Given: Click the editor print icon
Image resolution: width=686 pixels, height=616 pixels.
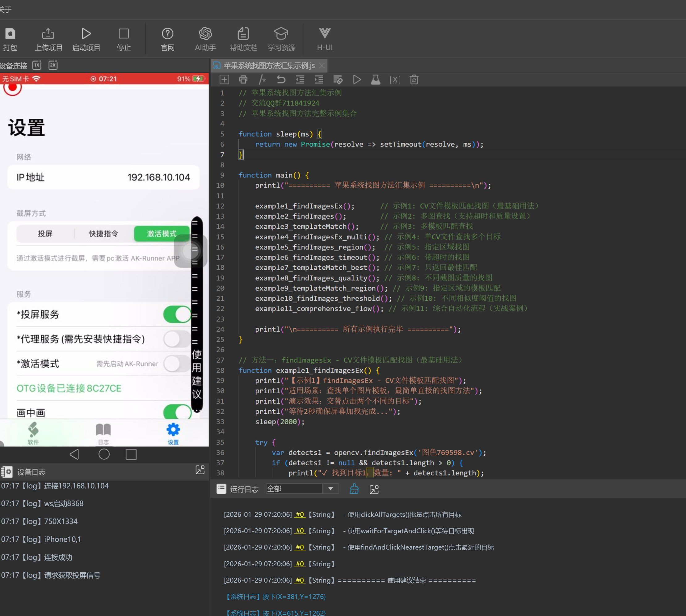Looking at the screenshot, I should (x=243, y=80).
